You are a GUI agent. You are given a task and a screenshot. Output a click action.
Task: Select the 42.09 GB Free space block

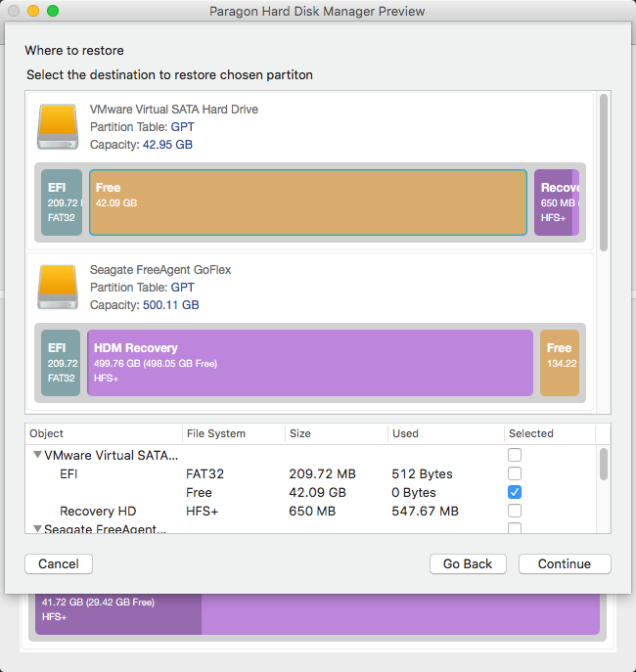[x=308, y=202]
